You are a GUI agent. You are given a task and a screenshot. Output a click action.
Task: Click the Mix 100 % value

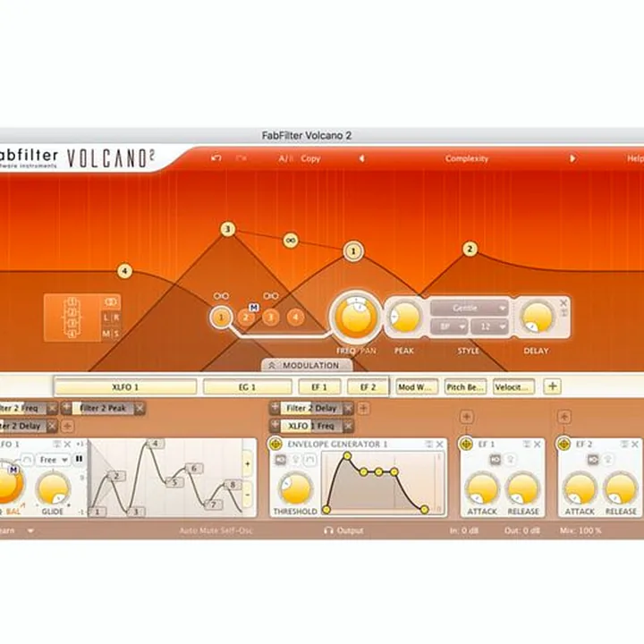[x=580, y=530]
